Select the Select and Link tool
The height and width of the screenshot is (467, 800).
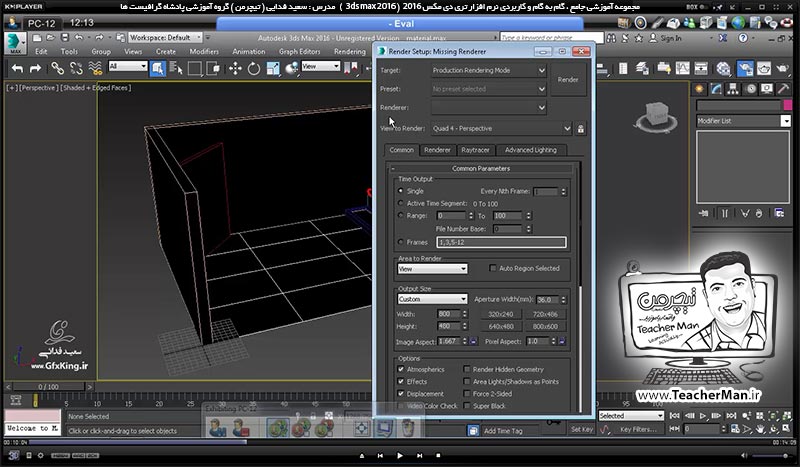pyautogui.click(x=58, y=68)
